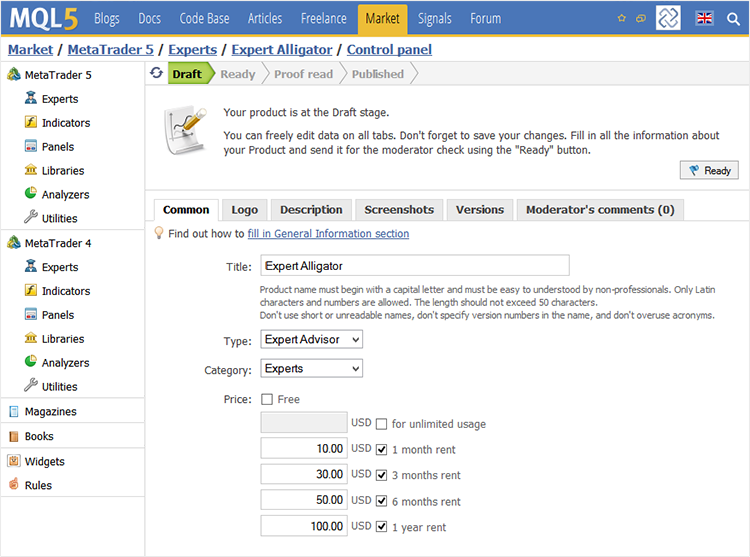Uncheck the 1 month rent checkbox

click(x=382, y=449)
